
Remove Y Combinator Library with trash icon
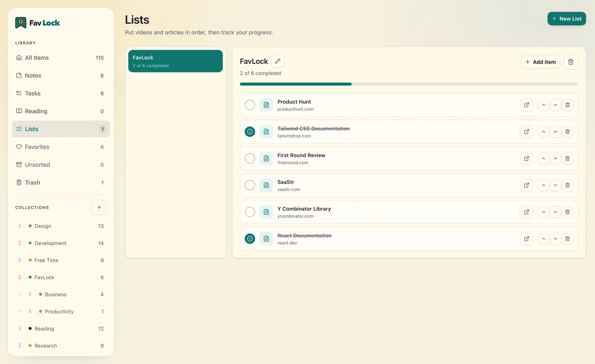coord(567,212)
